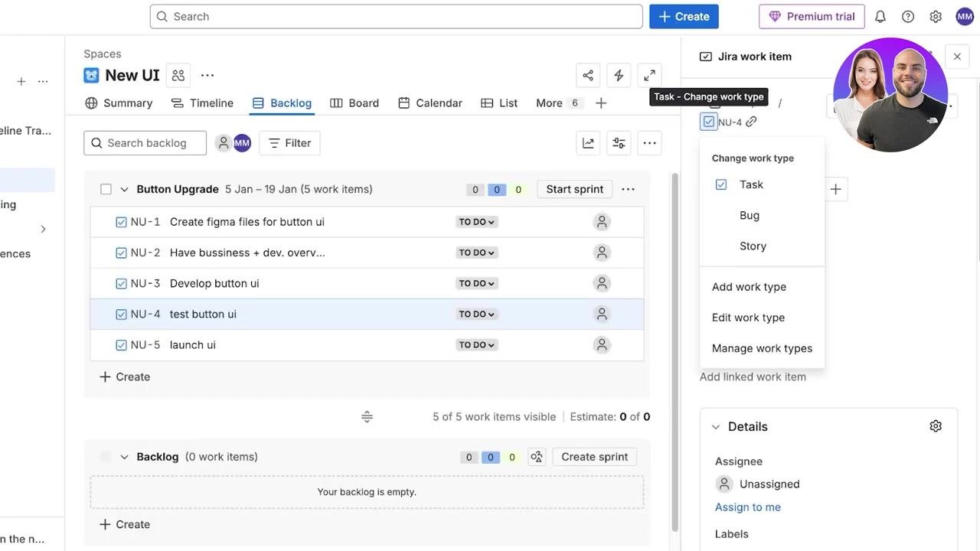This screenshot has width=980, height=551.
Task: Click the task checkbox icon for NU-4 row
Action: [121, 314]
